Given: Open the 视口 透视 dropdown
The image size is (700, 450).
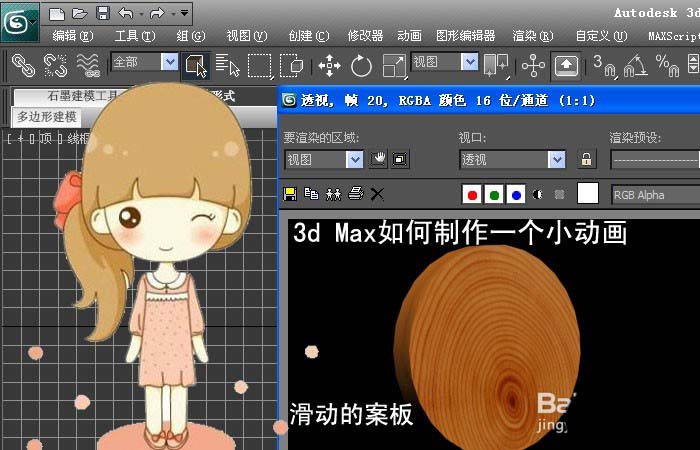Looking at the screenshot, I should tap(512, 159).
